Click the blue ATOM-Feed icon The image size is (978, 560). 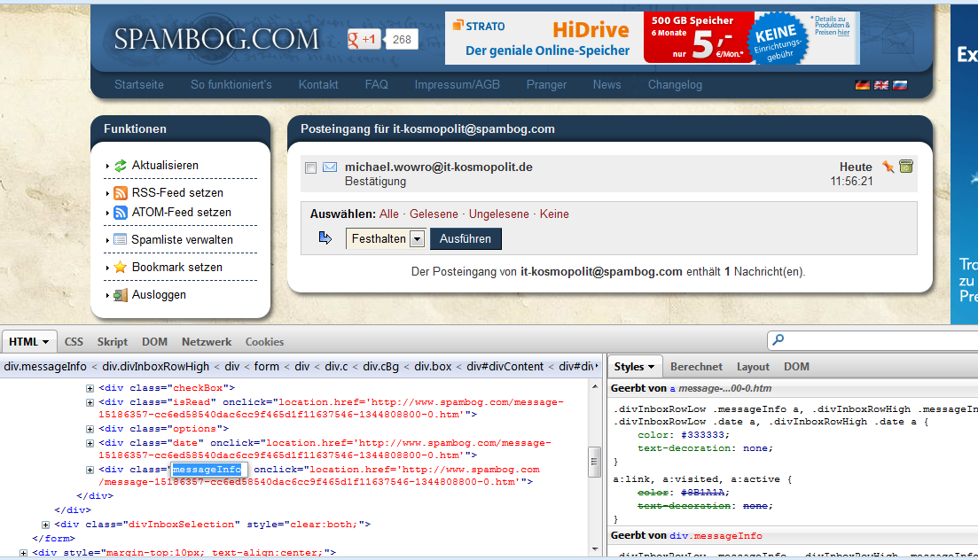[121, 213]
